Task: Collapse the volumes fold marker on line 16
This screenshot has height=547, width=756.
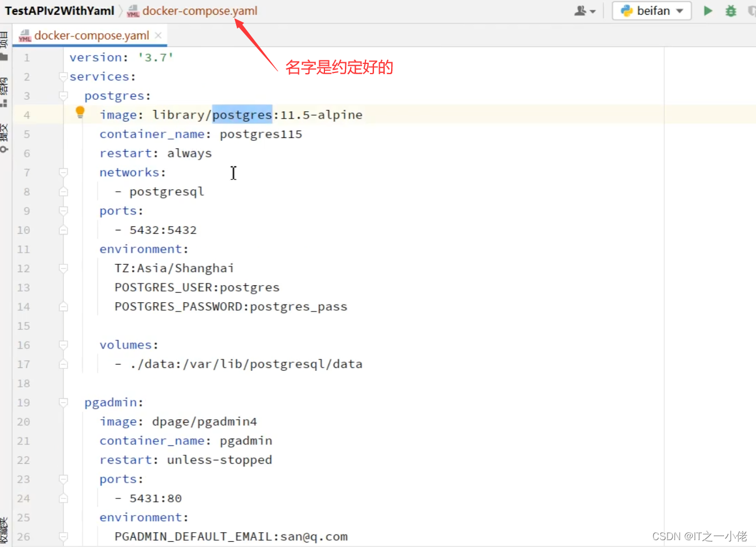Action: click(63, 345)
